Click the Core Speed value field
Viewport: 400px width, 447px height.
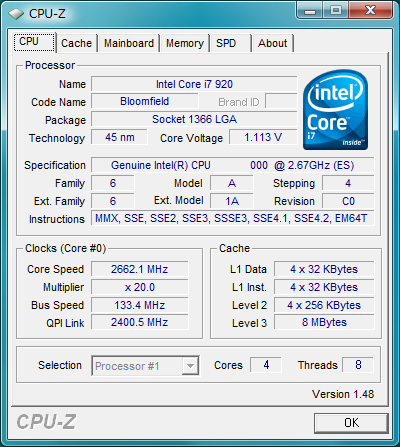(x=140, y=269)
